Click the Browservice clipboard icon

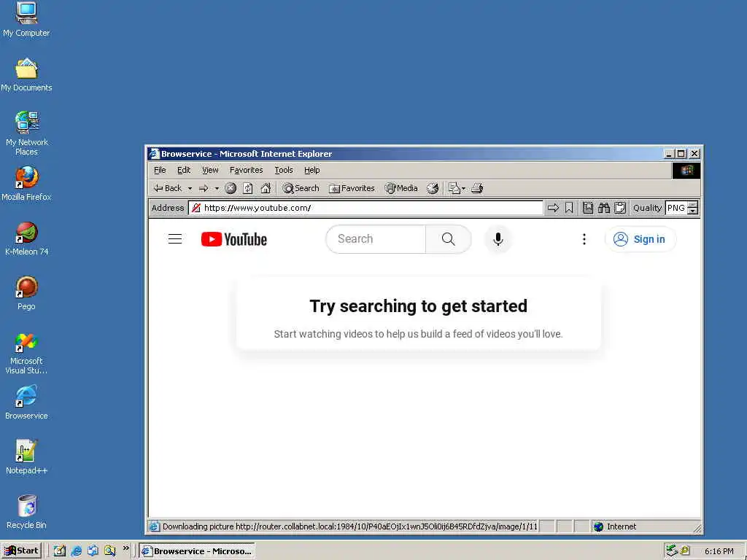pyautogui.click(x=620, y=208)
